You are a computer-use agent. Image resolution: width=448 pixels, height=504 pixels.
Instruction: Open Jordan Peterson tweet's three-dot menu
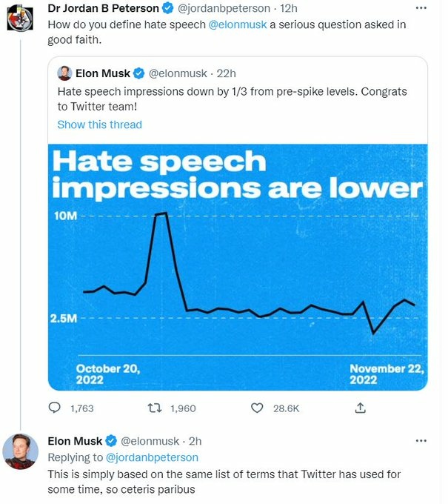pyautogui.click(x=421, y=9)
